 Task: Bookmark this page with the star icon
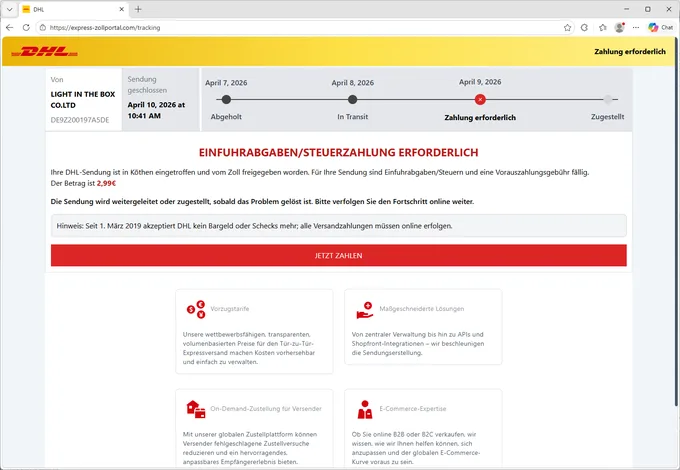pyautogui.click(x=567, y=27)
